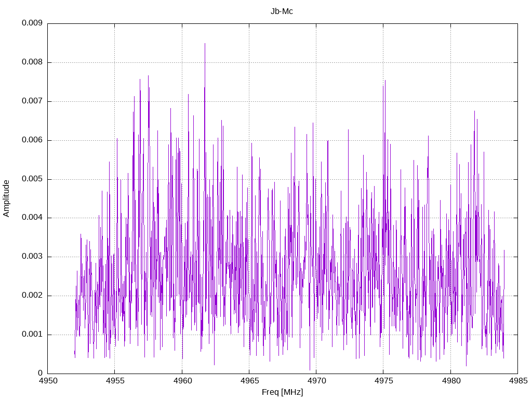Click the y-axis tick value 0.002
The width and height of the screenshot is (532, 399).
(32, 295)
